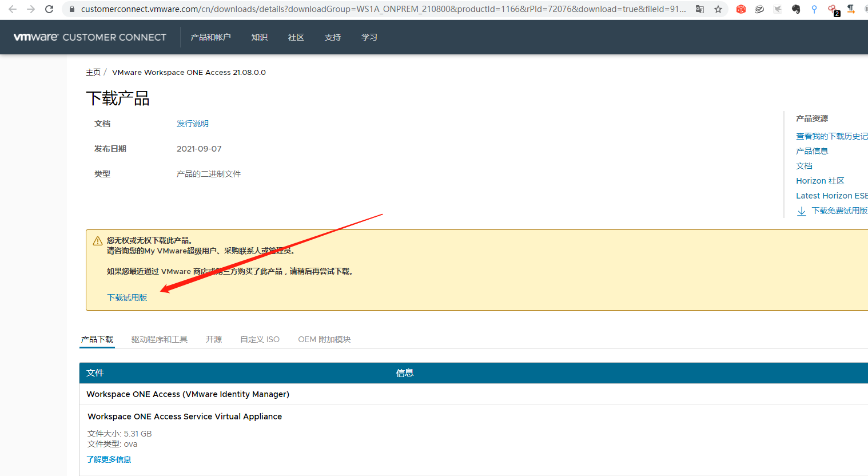Click the download arrow next to 下载免费试用版
The height and width of the screenshot is (476, 868).
pos(802,211)
